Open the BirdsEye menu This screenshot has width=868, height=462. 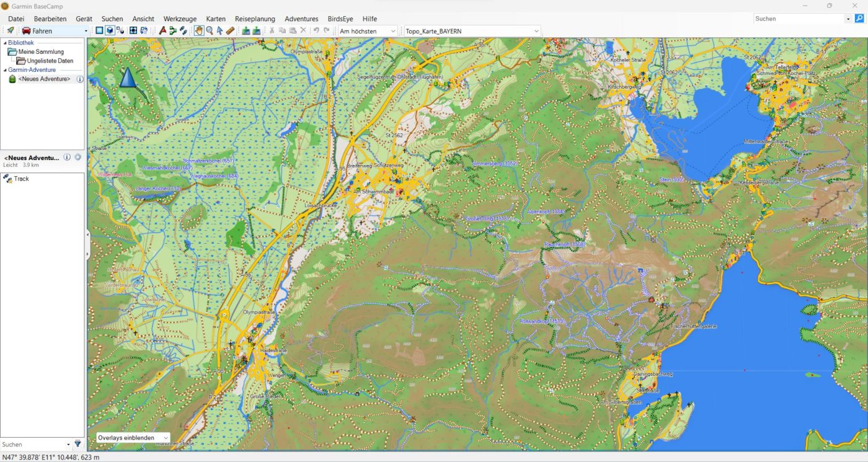340,19
